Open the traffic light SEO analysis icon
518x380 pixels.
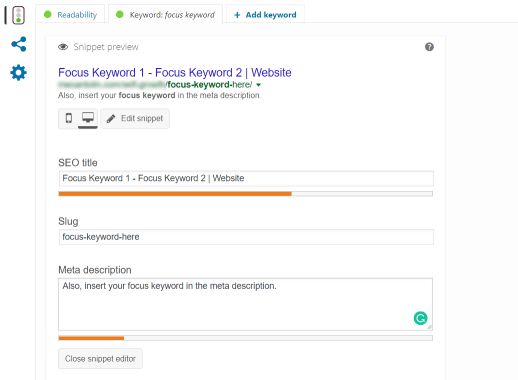(18, 15)
